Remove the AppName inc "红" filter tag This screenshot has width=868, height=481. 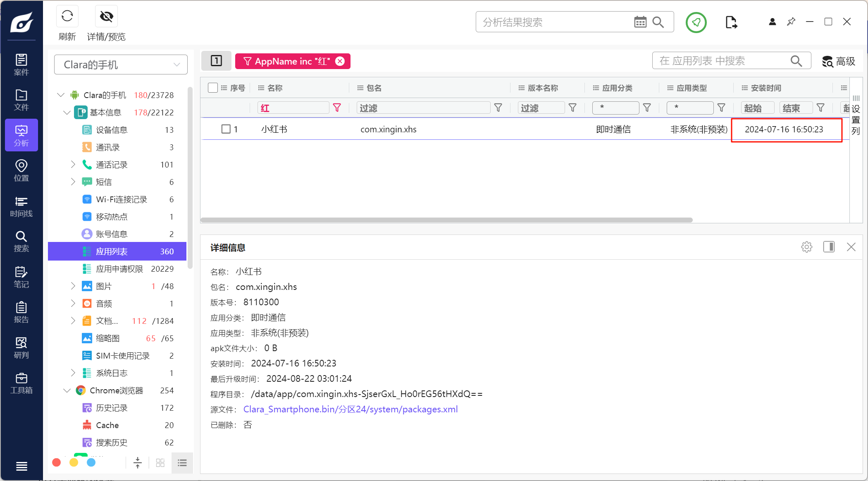(x=340, y=61)
